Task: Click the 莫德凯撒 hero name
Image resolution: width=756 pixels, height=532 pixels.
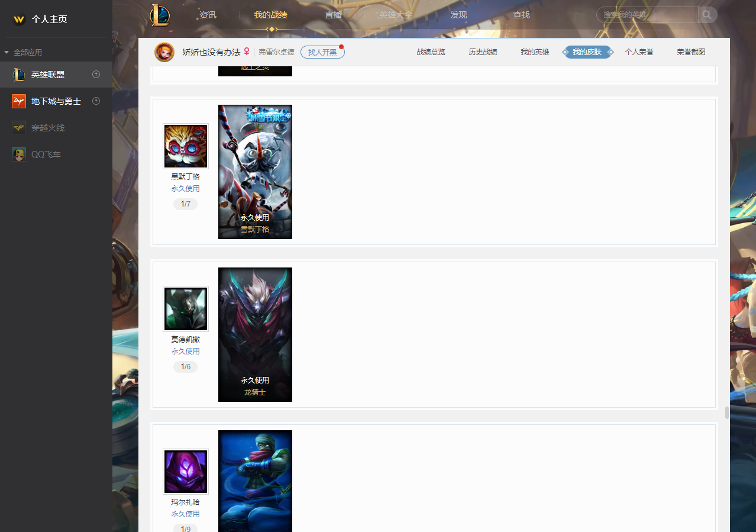Action: tap(186, 340)
